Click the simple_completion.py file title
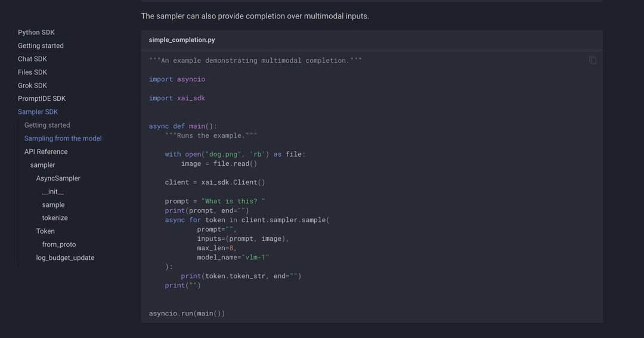Screen dimensions: 644x338 point(182,40)
